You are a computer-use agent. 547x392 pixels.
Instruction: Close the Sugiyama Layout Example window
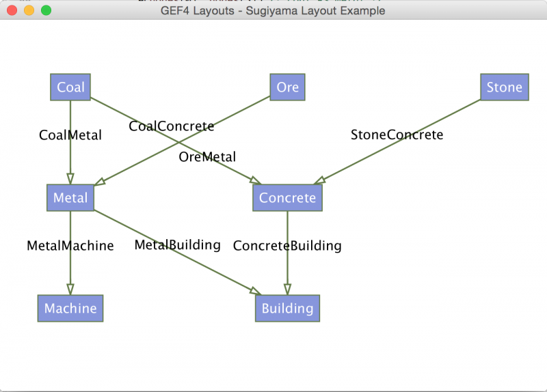tap(12, 10)
